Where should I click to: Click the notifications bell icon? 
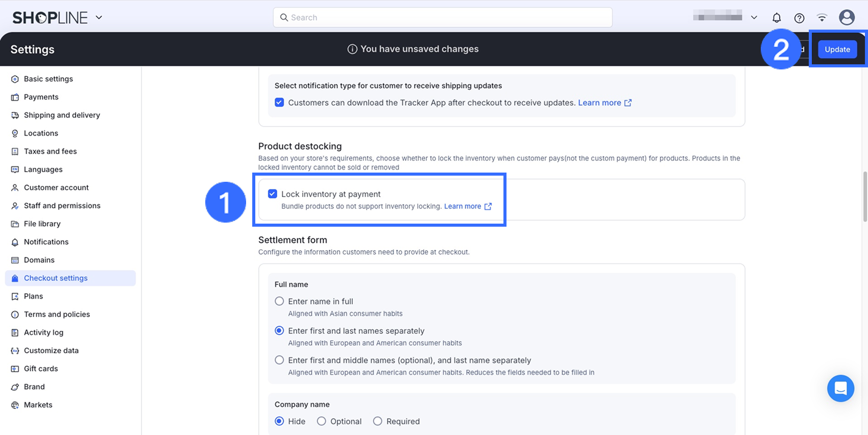point(776,18)
